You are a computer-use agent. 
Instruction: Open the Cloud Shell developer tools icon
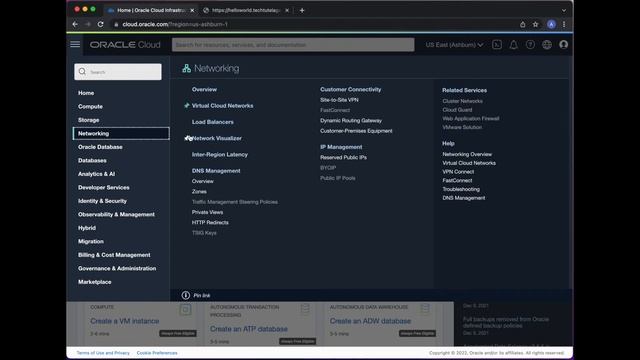pos(497,44)
